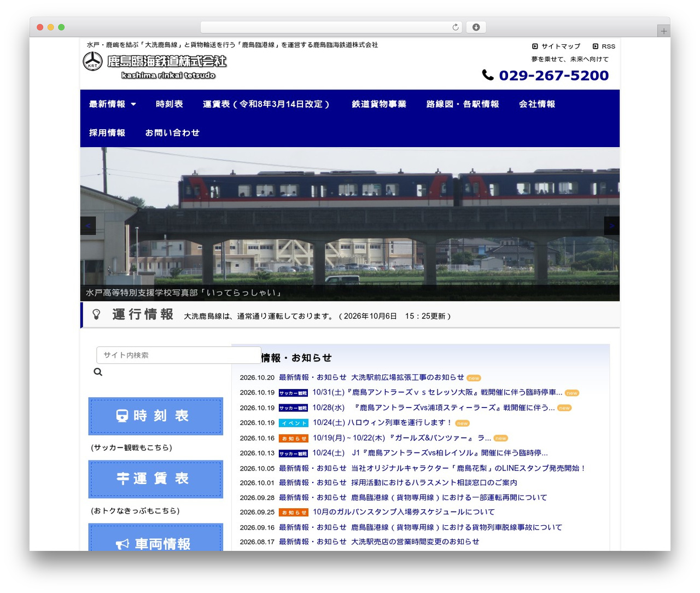The height and width of the screenshot is (593, 700).
Task: Click the (サッカー観戦もこちら) text
Action: point(131,447)
